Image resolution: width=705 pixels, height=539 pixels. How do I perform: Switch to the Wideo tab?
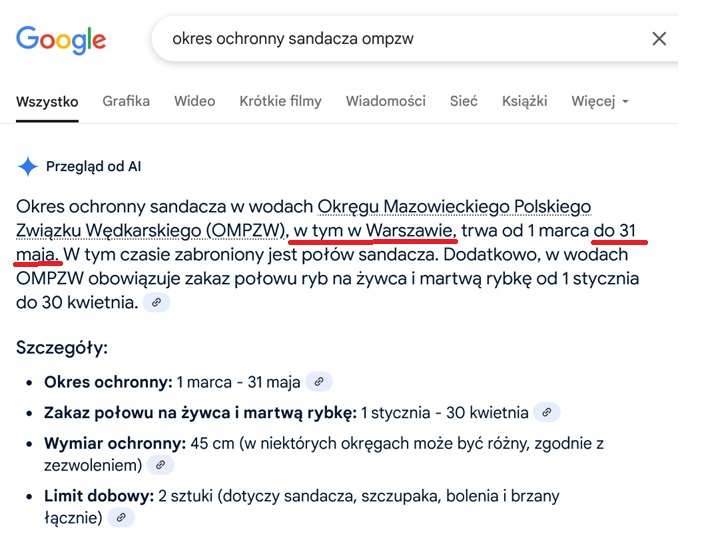tap(194, 101)
